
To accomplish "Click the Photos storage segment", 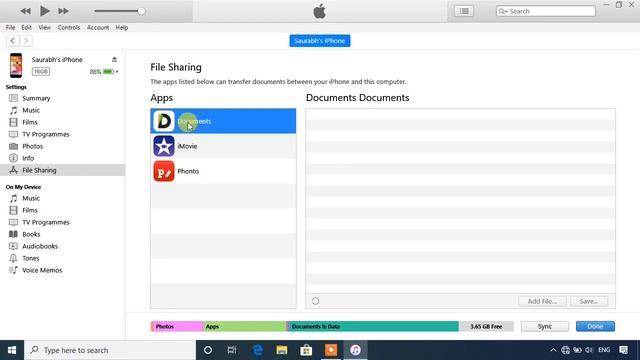I will pos(177,327).
